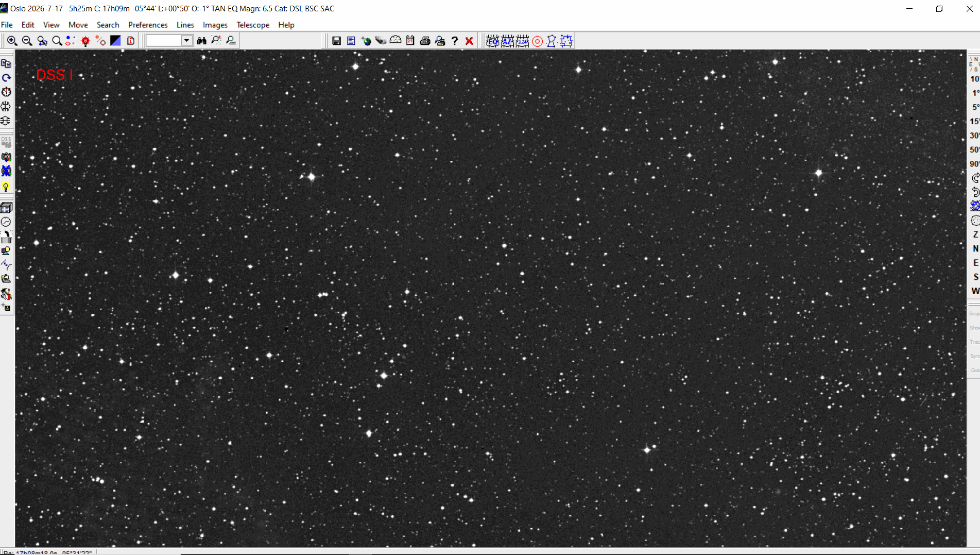Open the calendar icon in toolbar
Image resolution: width=980 pixels, height=555 pixels.
click(x=410, y=41)
